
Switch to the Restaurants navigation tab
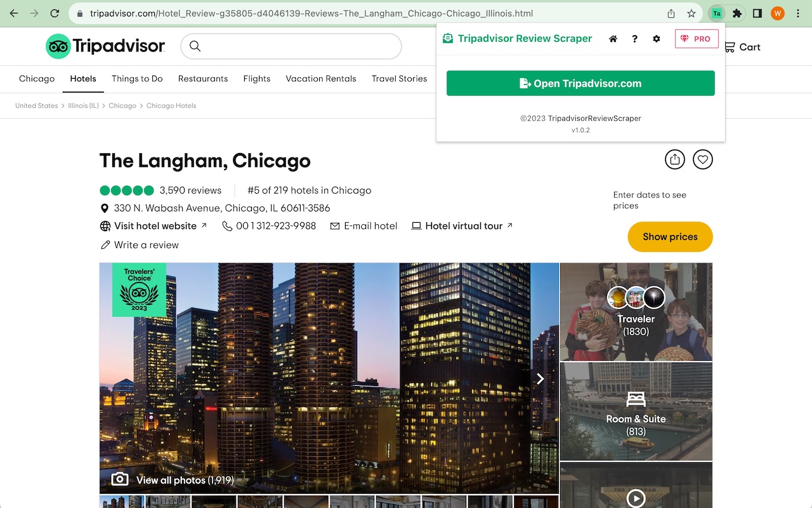pos(203,79)
